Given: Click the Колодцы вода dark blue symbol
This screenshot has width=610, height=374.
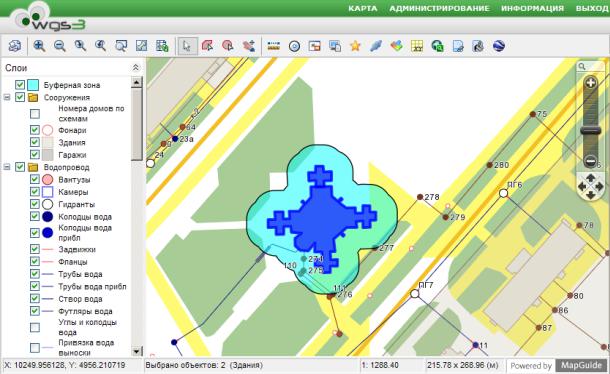Looking at the screenshot, I should click(47, 216).
